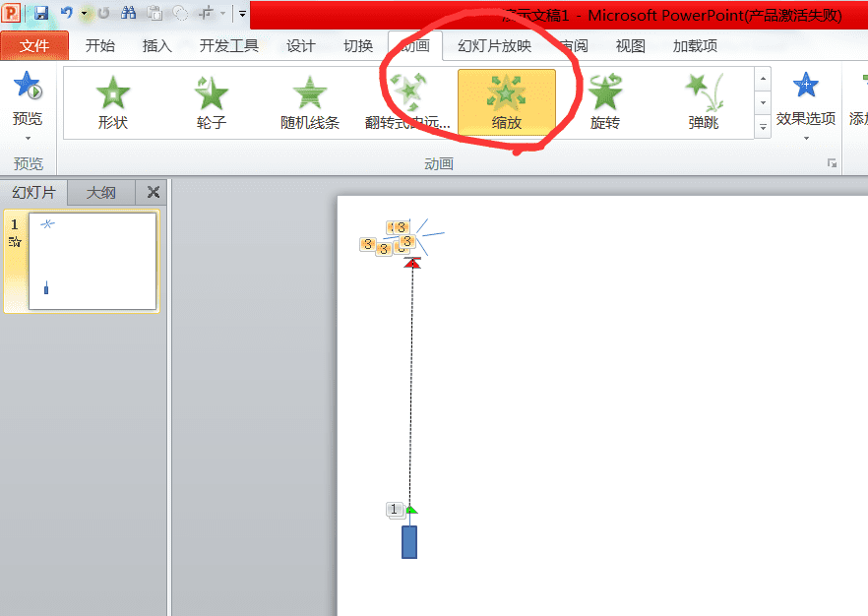Apply the 随机线条 random bars animation
The height and width of the screenshot is (616, 868).
[310, 102]
